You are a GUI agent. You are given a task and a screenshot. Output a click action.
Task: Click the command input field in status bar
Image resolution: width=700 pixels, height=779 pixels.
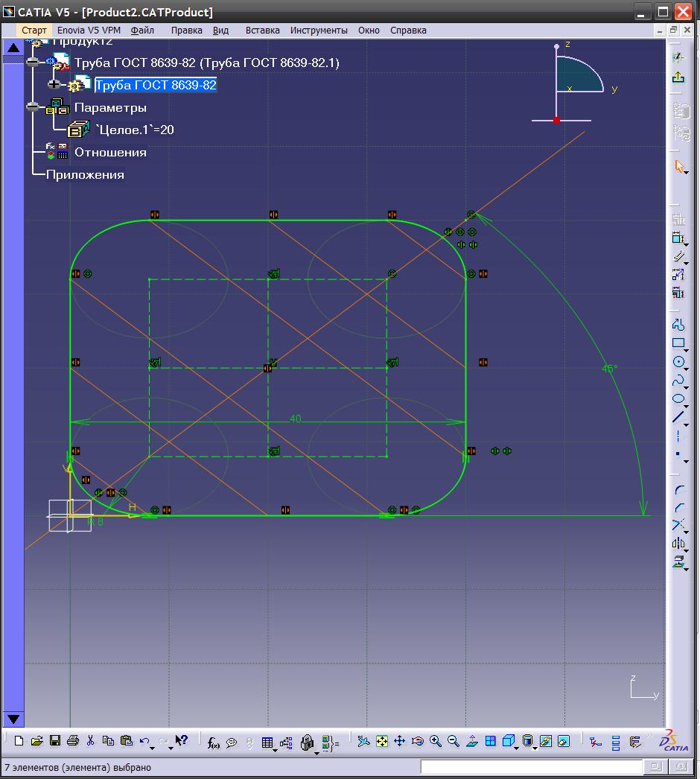(x=531, y=766)
